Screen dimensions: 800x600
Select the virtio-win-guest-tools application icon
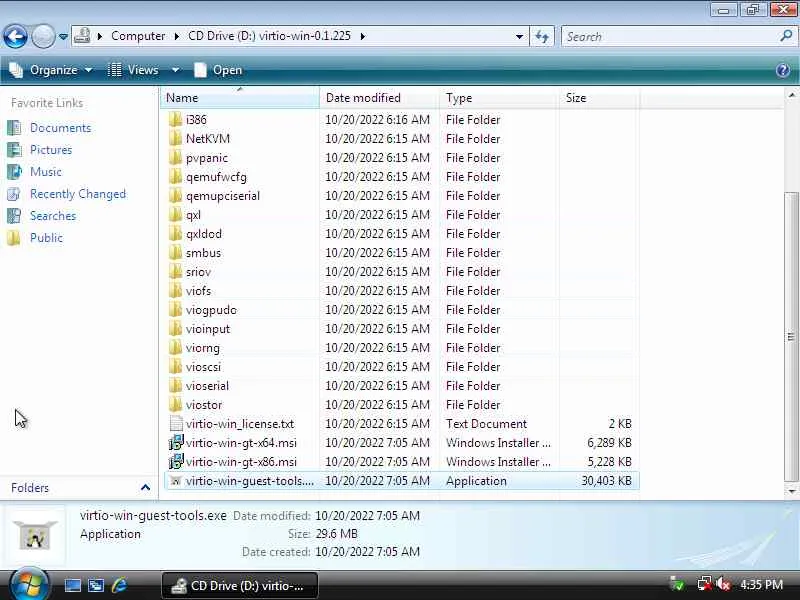[176, 481]
